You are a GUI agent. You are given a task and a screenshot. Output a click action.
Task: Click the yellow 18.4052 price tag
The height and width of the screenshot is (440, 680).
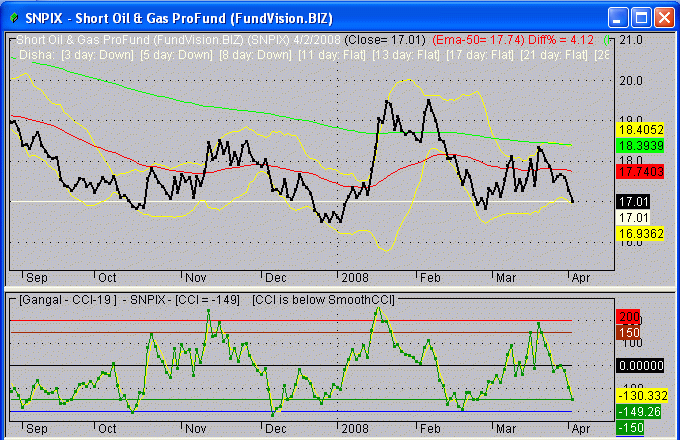coord(641,129)
